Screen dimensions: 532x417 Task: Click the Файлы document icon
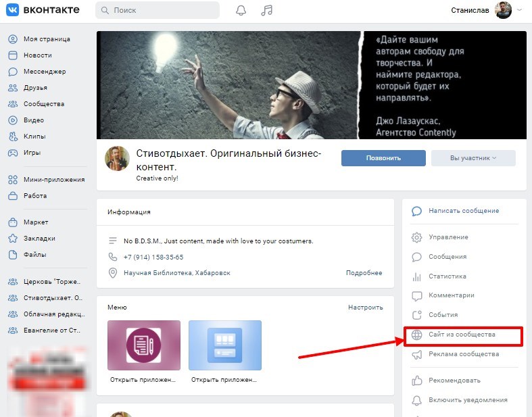point(13,255)
